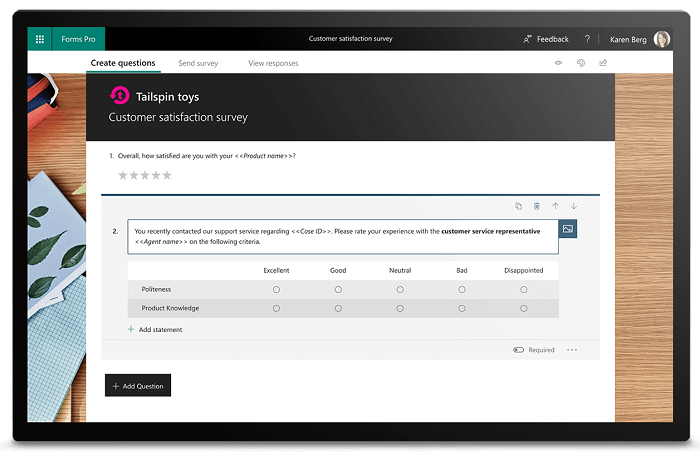The height and width of the screenshot is (452, 700).
Task: Delete question 2 with the trash icon
Action: (537, 206)
